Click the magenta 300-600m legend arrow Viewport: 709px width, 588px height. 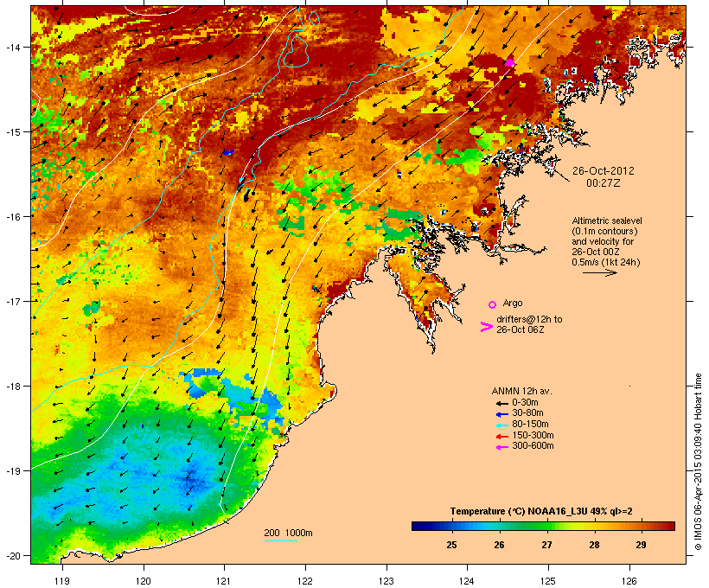coord(501,447)
